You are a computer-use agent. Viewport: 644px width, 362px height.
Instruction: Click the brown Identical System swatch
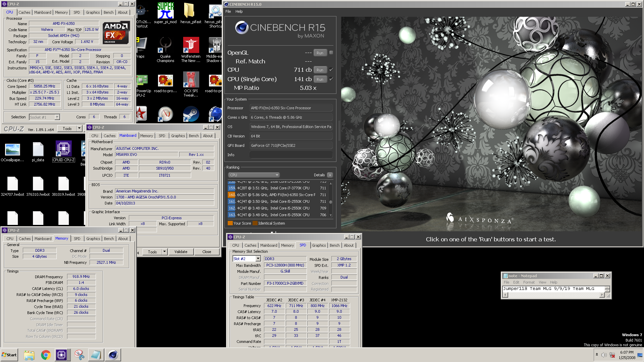click(x=255, y=223)
